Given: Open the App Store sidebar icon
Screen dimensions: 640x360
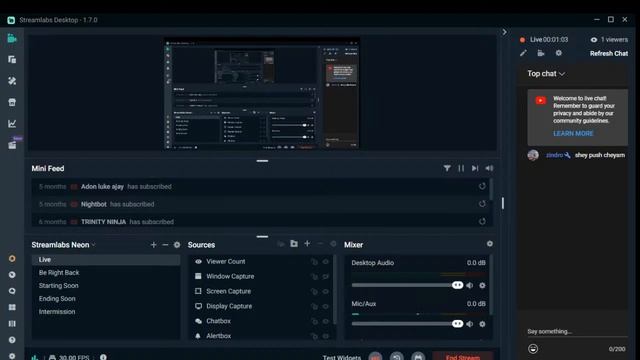Looking at the screenshot, I should tap(12, 102).
